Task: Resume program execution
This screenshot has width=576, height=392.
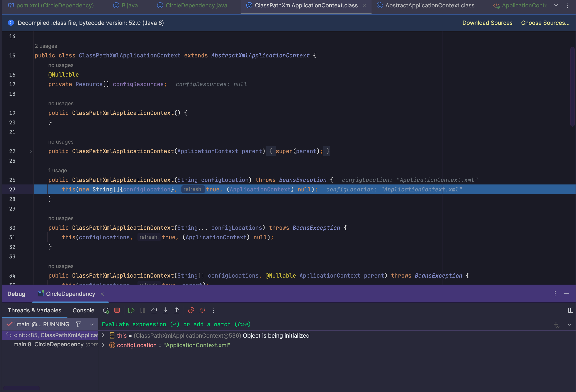Action: [131, 310]
